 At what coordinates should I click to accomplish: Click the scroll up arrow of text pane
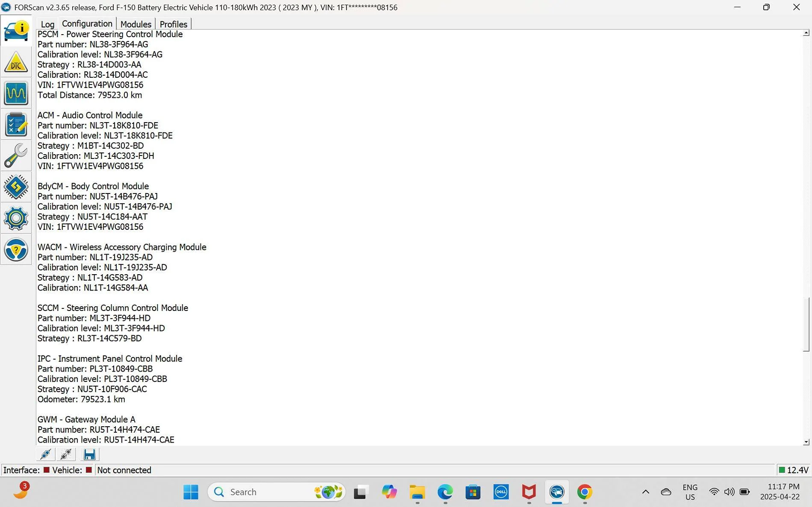tap(806, 33)
